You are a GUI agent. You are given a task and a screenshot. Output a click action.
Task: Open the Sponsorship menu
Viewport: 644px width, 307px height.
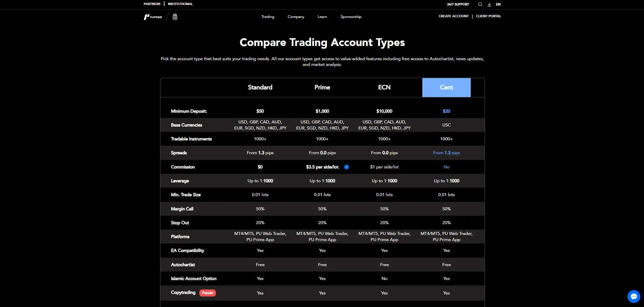pyautogui.click(x=351, y=17)
